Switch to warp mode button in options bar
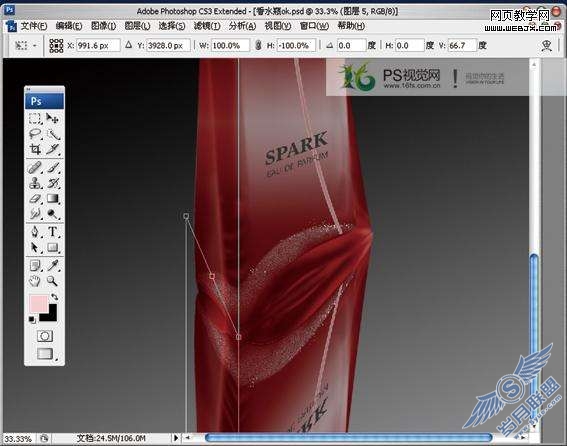This screenshot has height=446, width=567. tap(546, 46)
